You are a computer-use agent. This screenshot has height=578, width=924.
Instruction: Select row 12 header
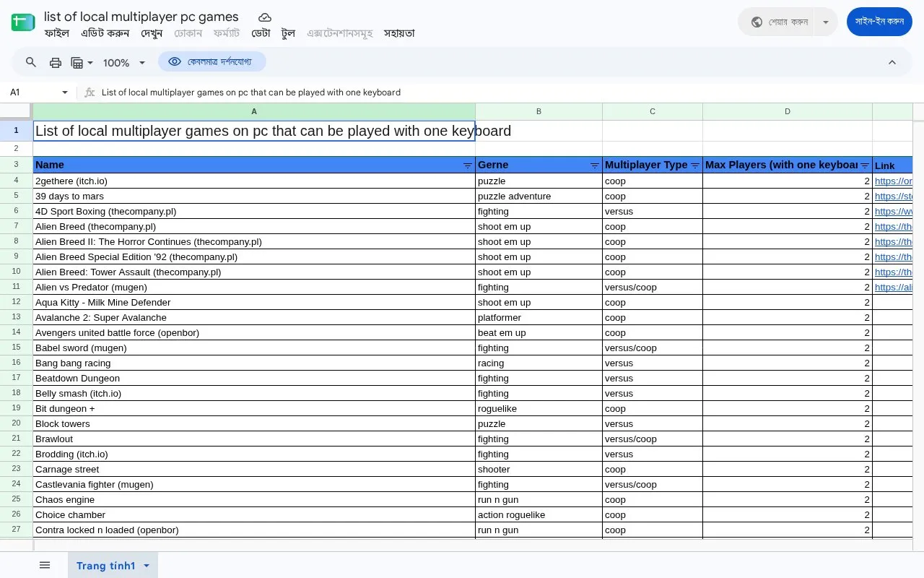point(16,302)
